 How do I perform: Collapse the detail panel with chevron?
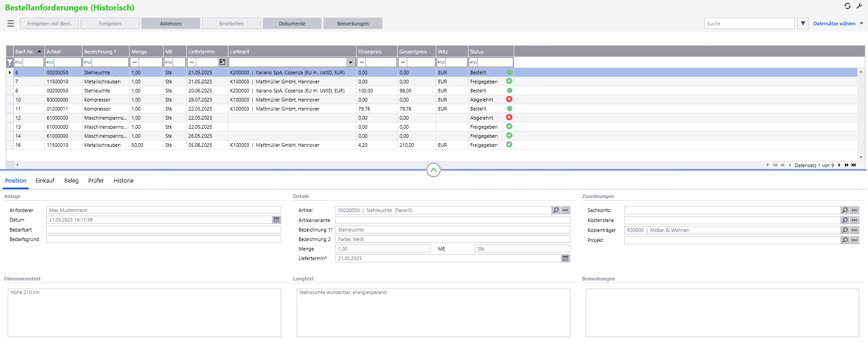(x=434, y=170)
